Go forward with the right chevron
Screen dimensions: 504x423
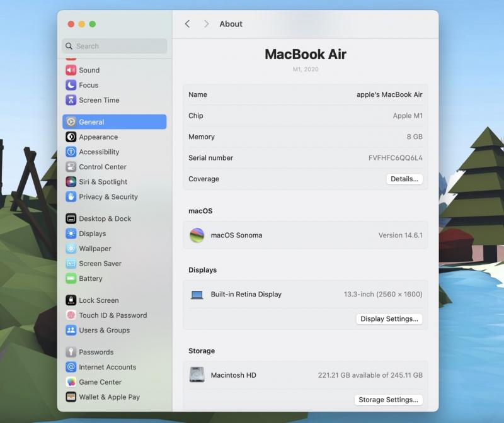point(207,24)
